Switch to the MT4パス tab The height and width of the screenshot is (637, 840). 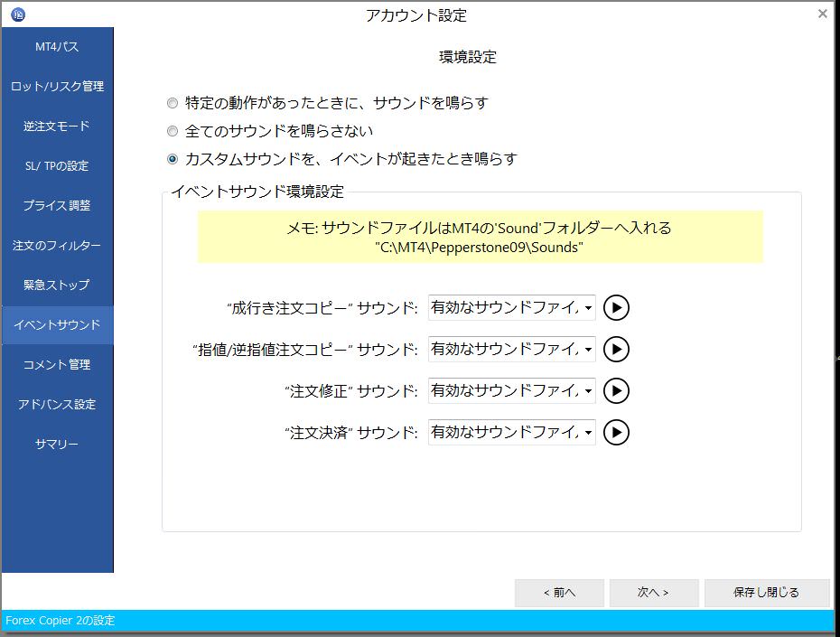[57, 47]
